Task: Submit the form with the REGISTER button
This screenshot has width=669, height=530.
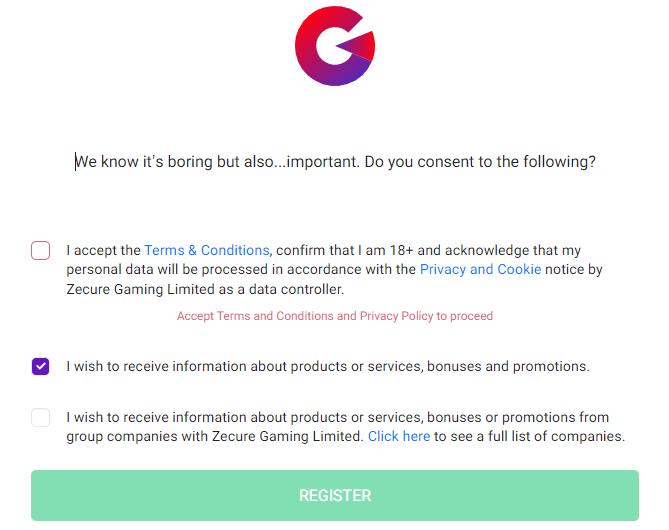Action: 335,495
